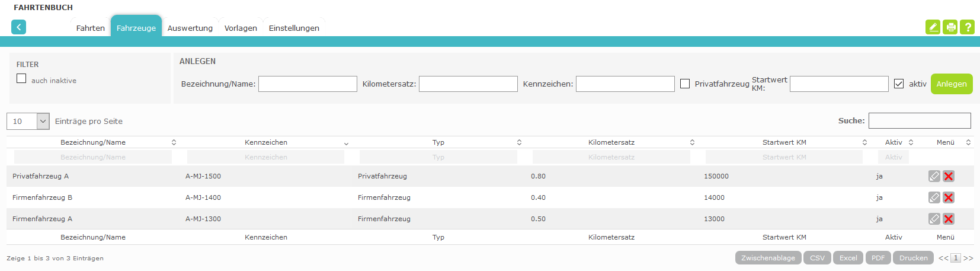Click the green printer icon
980x271 pixels.
[950, 27]
